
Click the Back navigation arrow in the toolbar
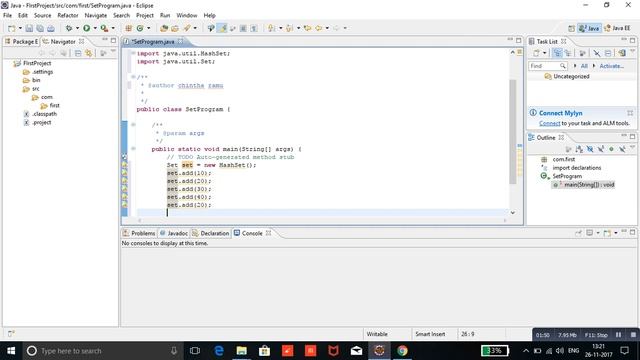pos(318,28)
